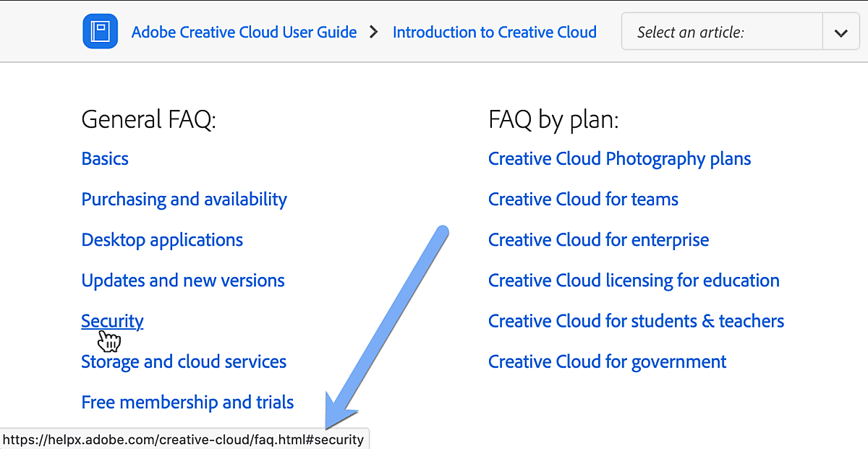The height and width of the screenshot is (449, 868).
Task: Open Adobe Creative Cloud User Guide link
Action: [x=244, y=33]
